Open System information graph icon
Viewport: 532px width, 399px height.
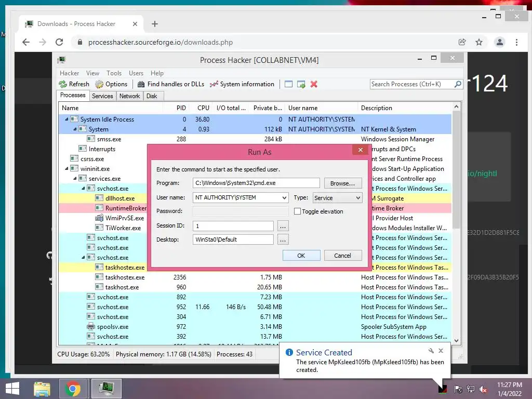pos(214,84)
